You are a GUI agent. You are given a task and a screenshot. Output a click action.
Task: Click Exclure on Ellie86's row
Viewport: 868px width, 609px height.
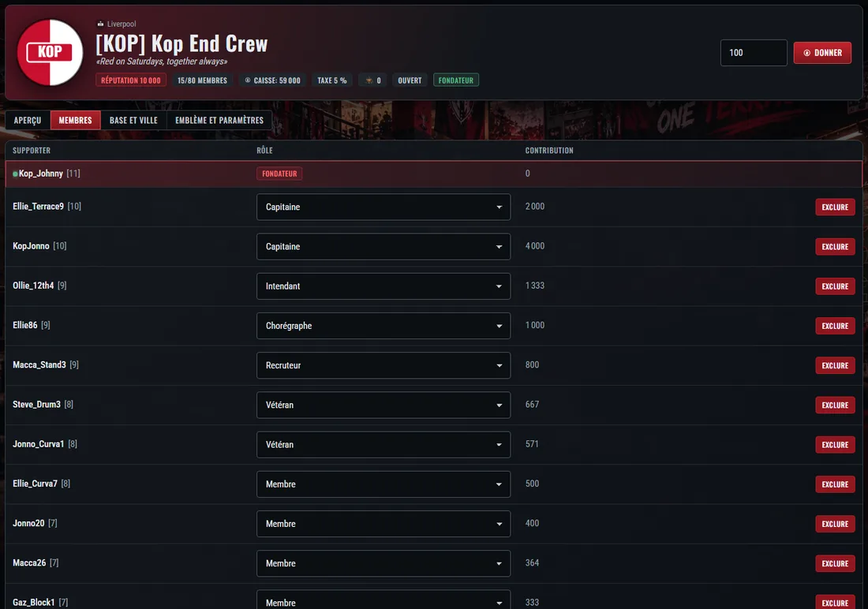(x=835, y=326)
